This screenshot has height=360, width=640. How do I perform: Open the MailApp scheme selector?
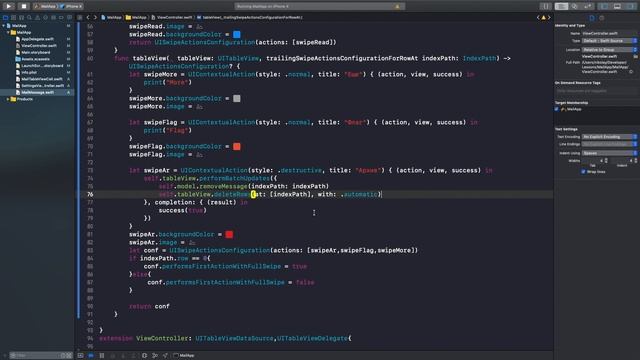coord(46,7)
